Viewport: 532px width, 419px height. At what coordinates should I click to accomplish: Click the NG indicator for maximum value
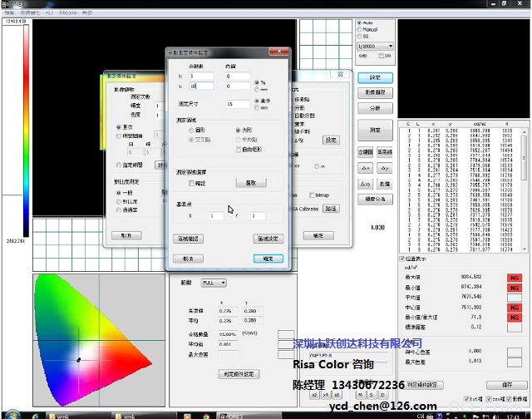(515, 278)
